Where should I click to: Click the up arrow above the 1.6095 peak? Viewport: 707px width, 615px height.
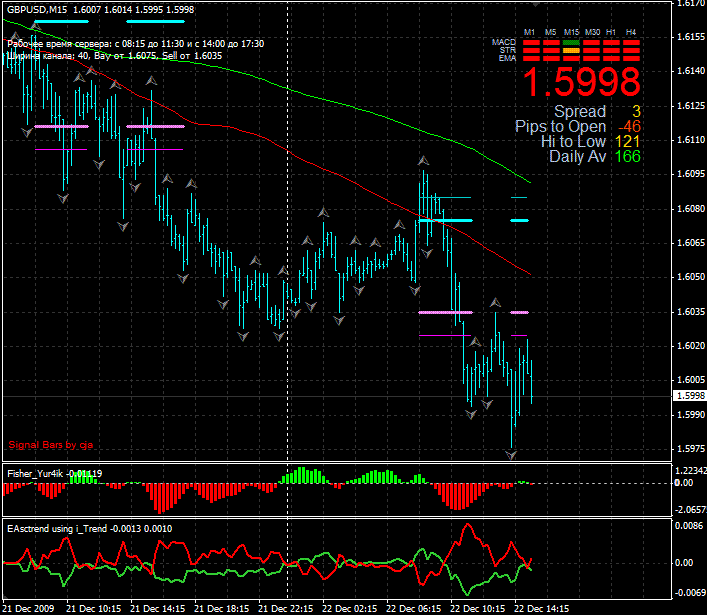[x=424, y=160]
